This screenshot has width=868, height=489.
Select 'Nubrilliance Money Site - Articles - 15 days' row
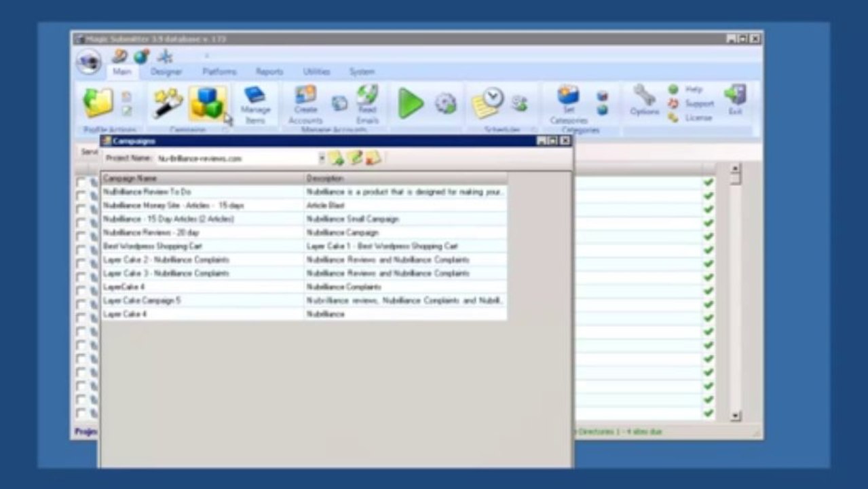pyautogui.click(x=304, y=205)
